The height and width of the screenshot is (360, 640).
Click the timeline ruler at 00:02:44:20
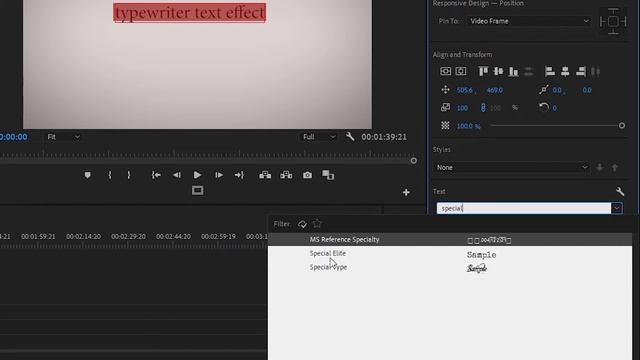click(x=173, y=236)
